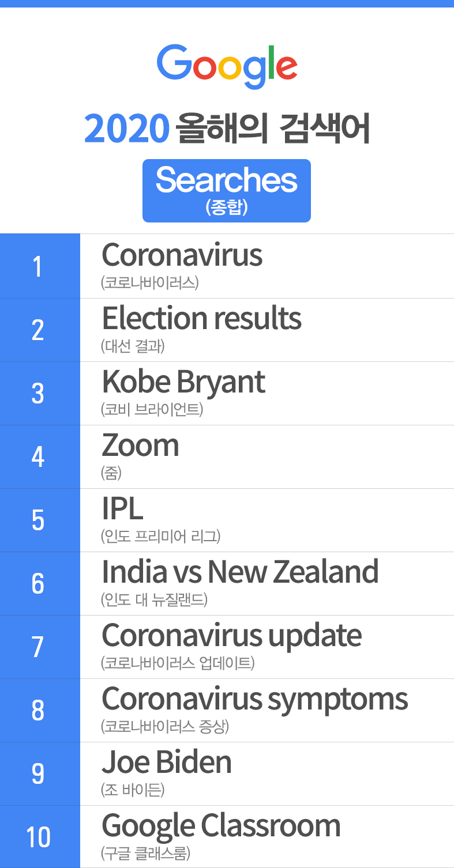Click the Korean subtitle 구글 클래스룸

[x=145, y=852]
